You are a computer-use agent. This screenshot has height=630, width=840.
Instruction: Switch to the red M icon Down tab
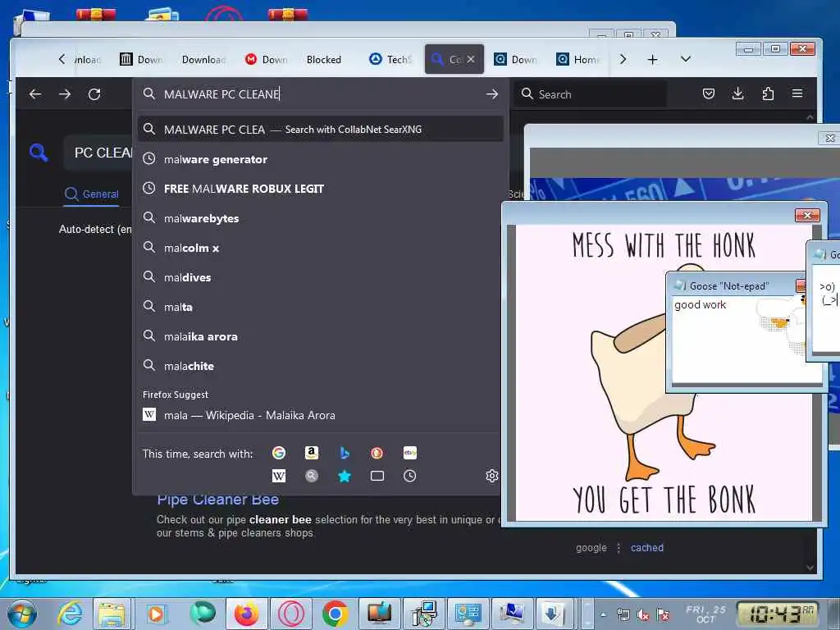tap(266, 59)
